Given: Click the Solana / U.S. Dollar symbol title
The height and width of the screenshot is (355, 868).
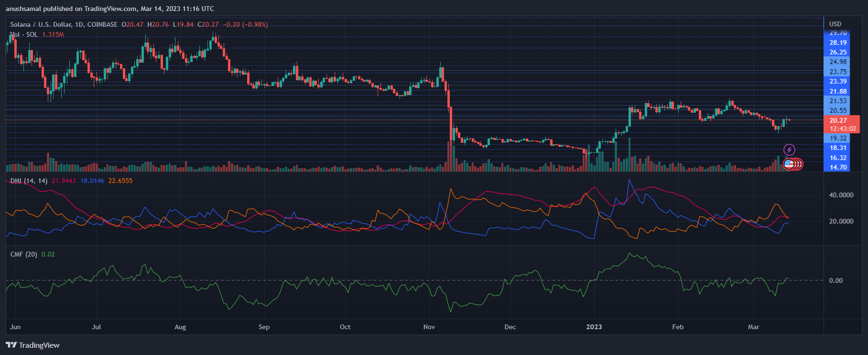Looking at the screenshot, I should tap(64, 24).
